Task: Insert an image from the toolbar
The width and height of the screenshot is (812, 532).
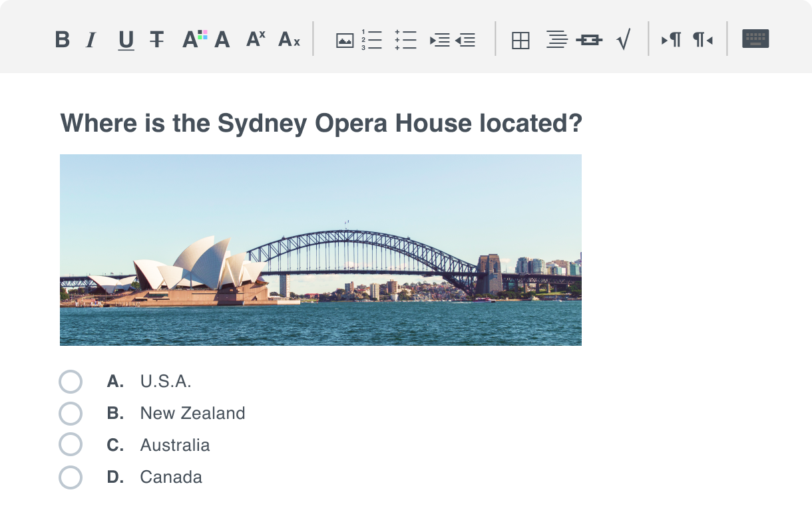Action: click(x=344, y=41)
